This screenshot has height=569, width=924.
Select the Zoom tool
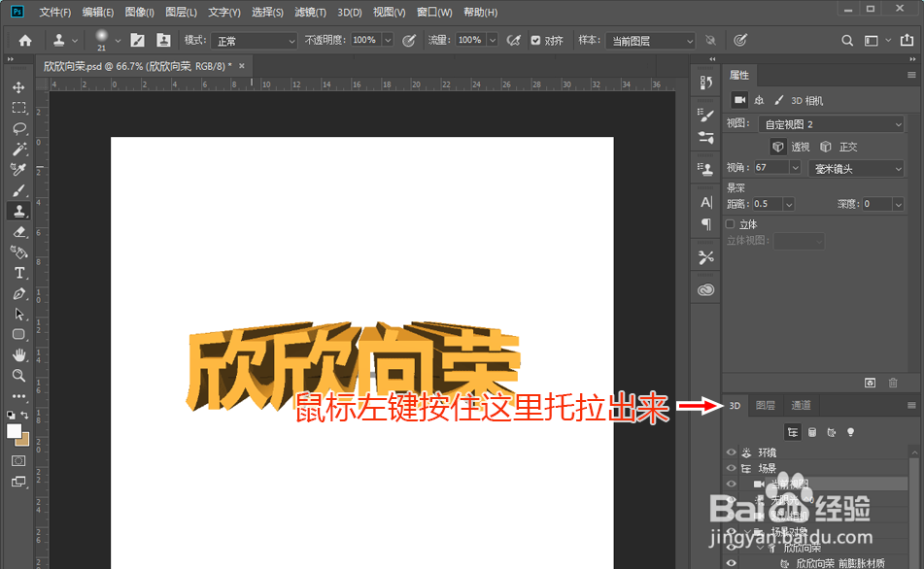click(19, 376)
